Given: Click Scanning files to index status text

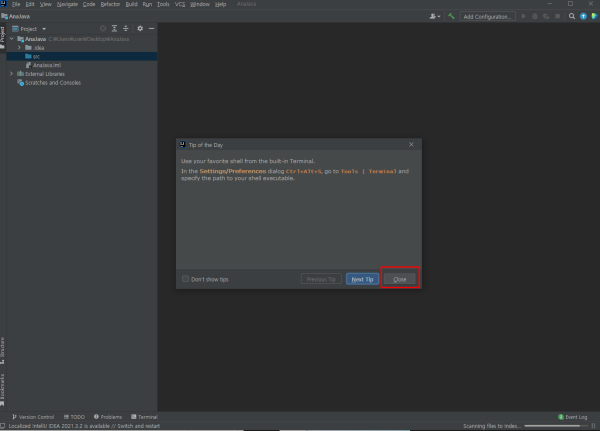Looking at the screenshot, I should point(492,426).
